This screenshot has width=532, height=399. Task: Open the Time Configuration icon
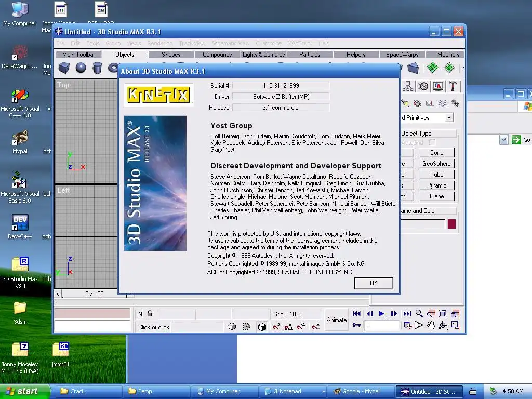click(407, 325)
